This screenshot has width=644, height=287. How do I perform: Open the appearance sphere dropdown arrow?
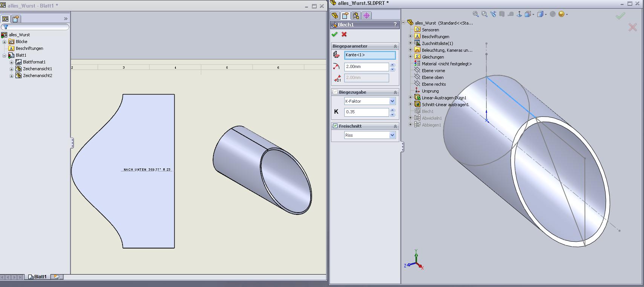(x=567, y=14)
